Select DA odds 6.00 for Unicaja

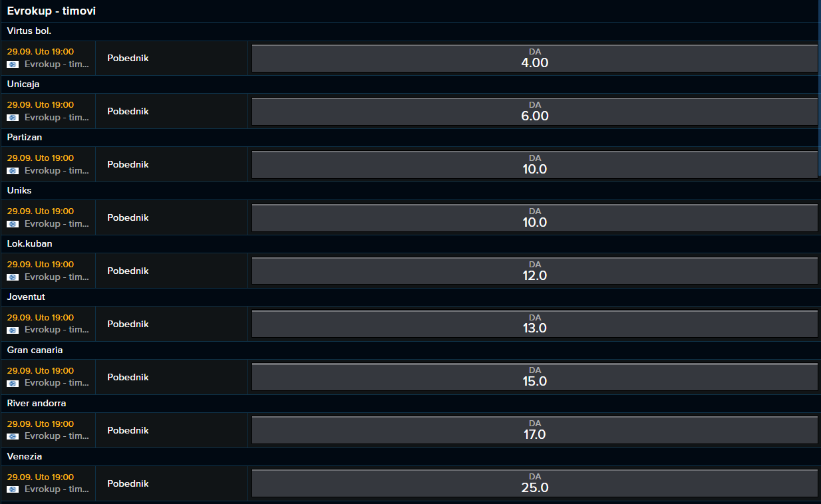tap(535, 112)
